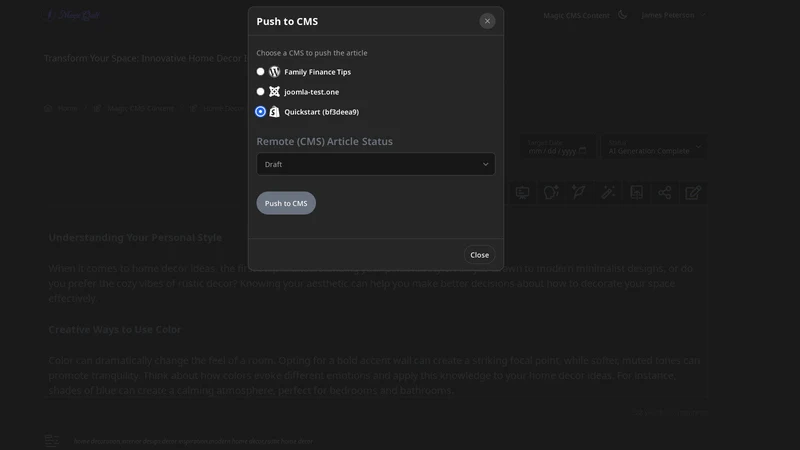800x450 pixels.
Task: Click the magic wand toolbar icon
Action: pyautogui.click(x=608, y=192)
